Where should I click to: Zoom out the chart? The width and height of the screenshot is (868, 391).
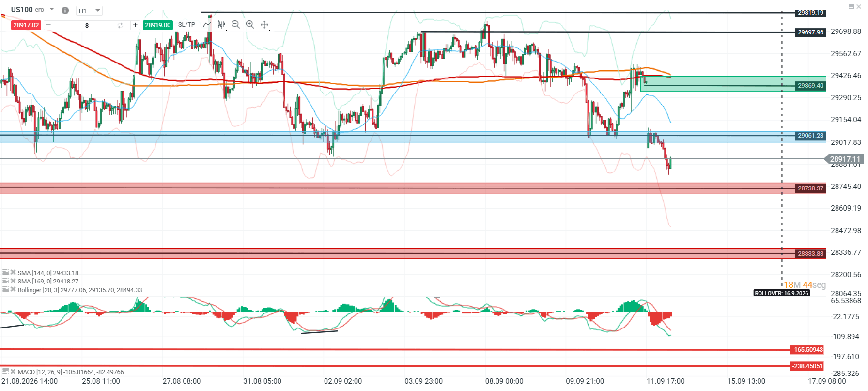point(236,24)
